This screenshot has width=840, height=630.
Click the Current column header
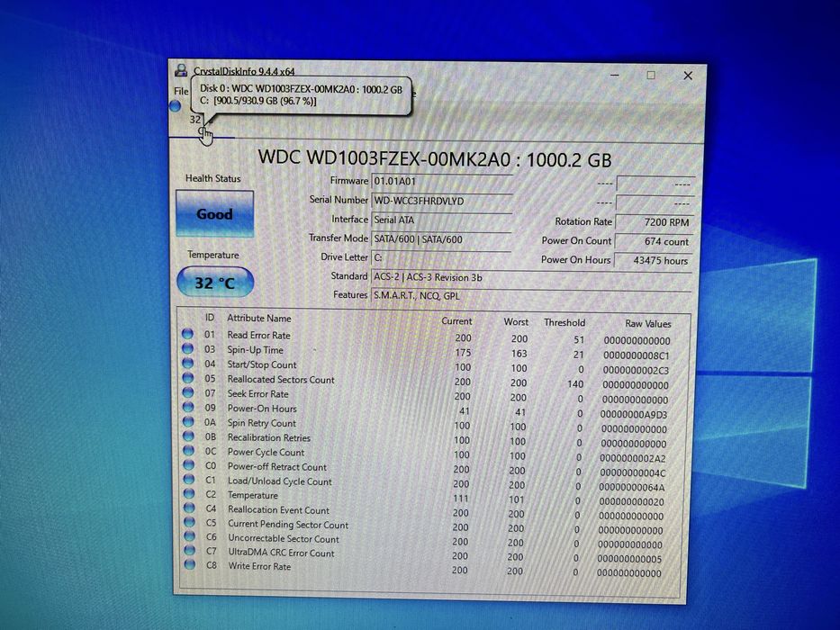click(x=456, y=321)
